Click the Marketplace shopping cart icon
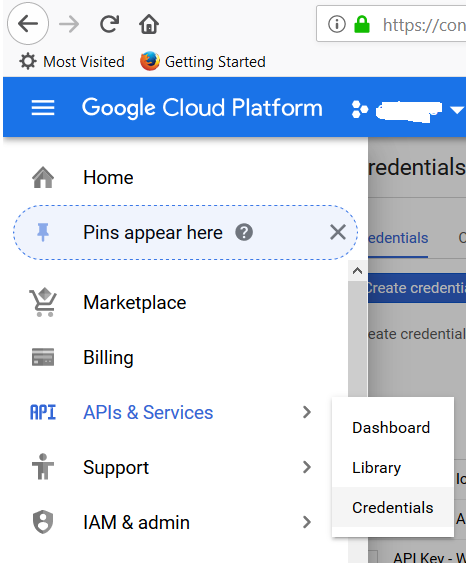The height and width of the screenshot is (565, 466). (x=43, y=302)
